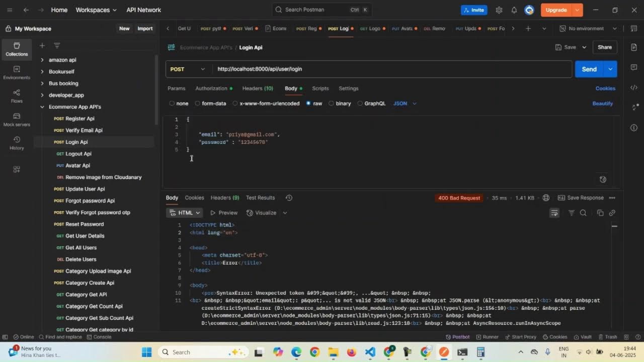Open the Postbot assistant
Viewport: 644px width, 362px height.
point(457,337)
